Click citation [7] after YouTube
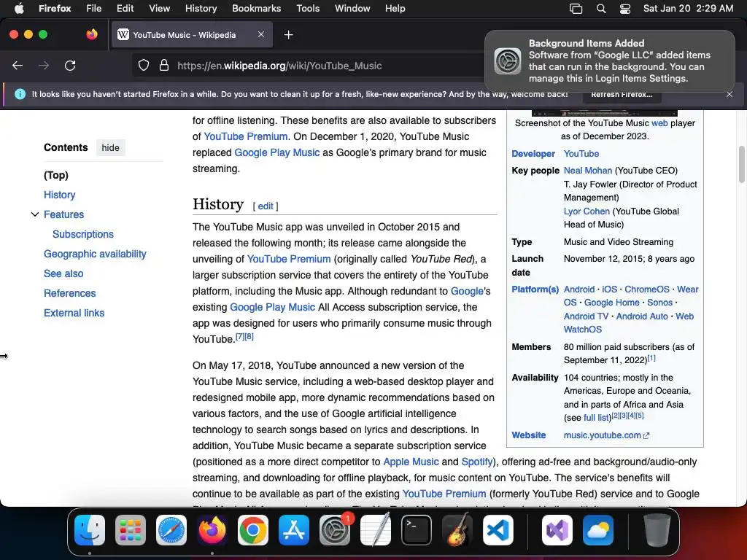 239,337
